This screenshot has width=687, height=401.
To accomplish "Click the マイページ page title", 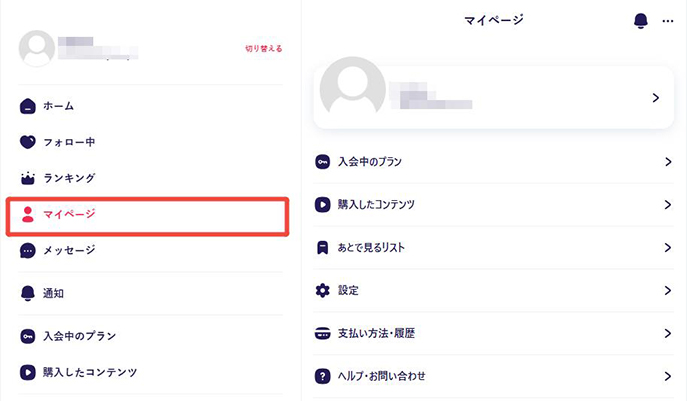I will pos(494,20).
